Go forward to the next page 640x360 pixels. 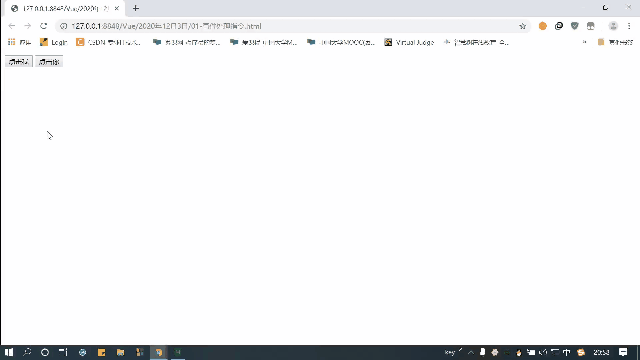(27, 26)
